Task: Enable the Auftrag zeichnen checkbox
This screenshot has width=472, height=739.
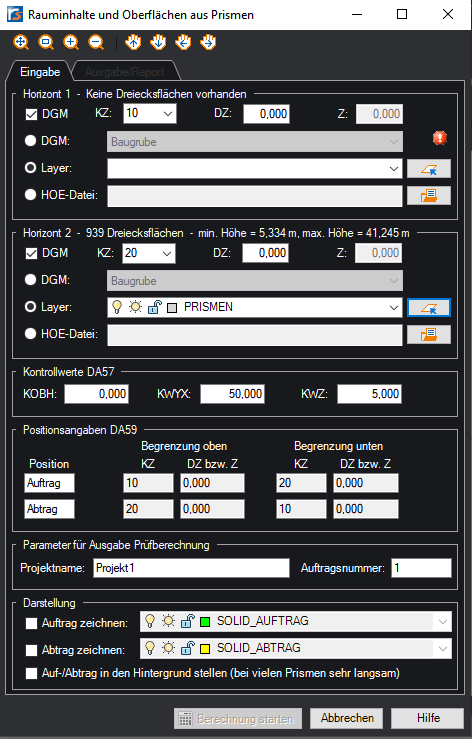Action: click(31, 624)
